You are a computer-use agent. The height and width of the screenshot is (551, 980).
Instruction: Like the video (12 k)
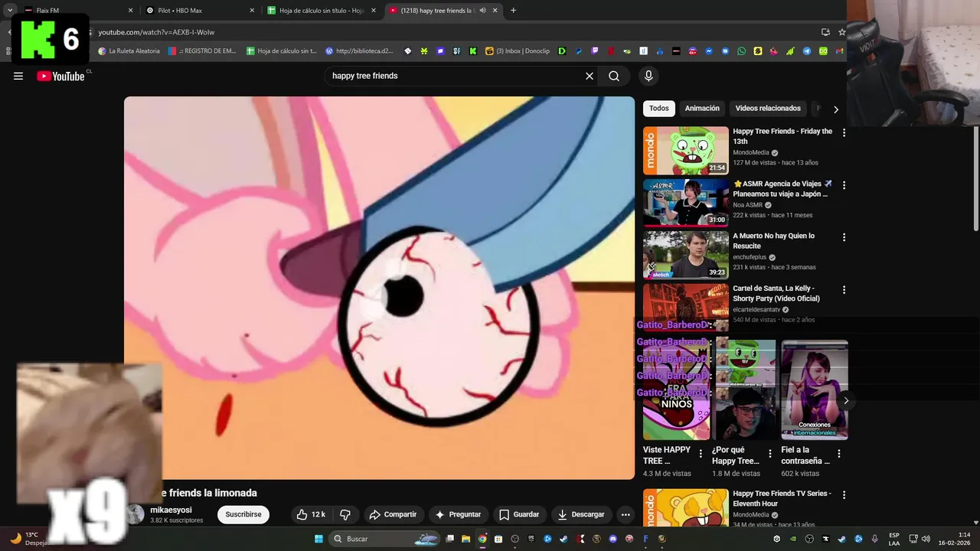tap(311, 514)
